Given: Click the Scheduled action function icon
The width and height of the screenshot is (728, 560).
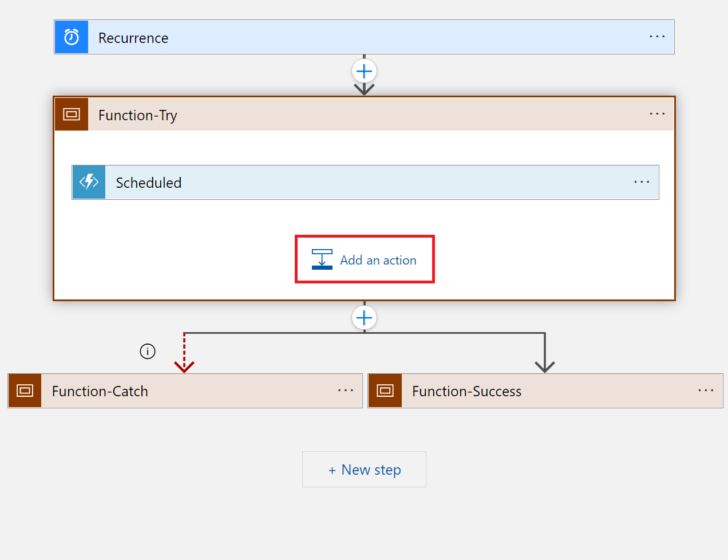Looking at the screenshot, I should pyautogui.click(x=88, y=182).
